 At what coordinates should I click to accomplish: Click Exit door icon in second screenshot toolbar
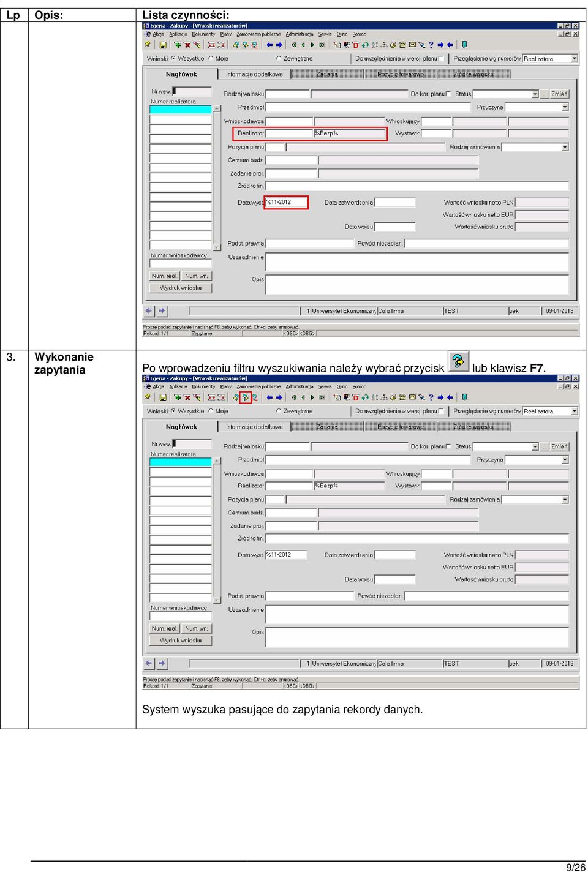tap(464, 397)
